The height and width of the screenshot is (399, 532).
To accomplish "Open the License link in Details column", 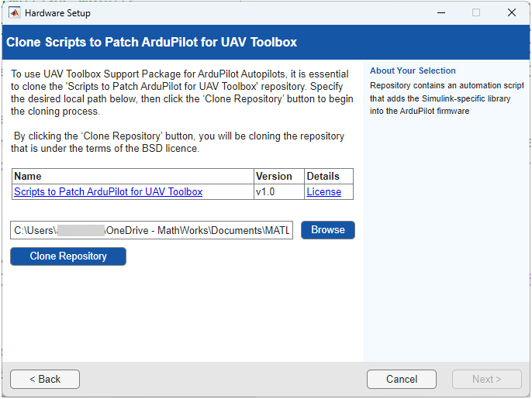I will pyautogui.click(x=323, y=192).
